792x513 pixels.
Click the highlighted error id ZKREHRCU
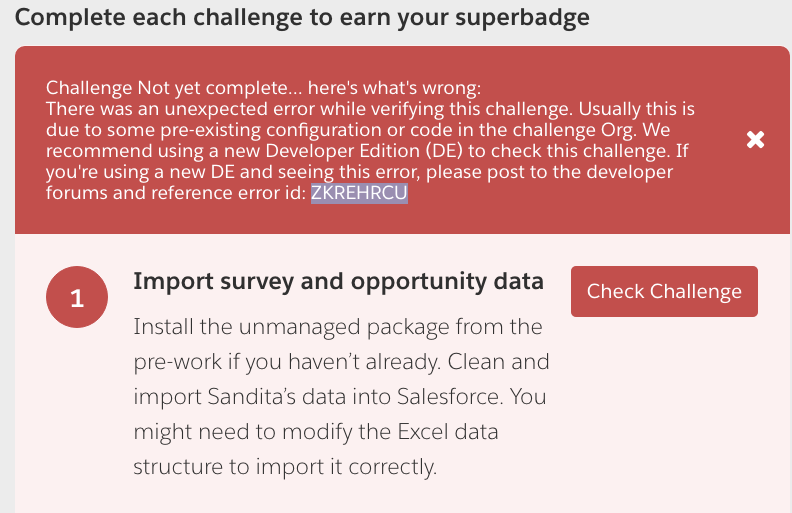(359, 195)
